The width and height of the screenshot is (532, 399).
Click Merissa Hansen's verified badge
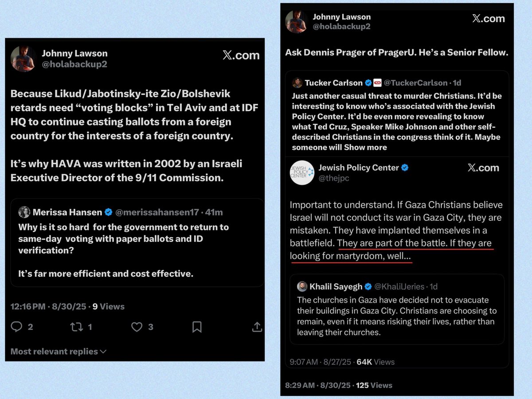click(x=108, y=212)
